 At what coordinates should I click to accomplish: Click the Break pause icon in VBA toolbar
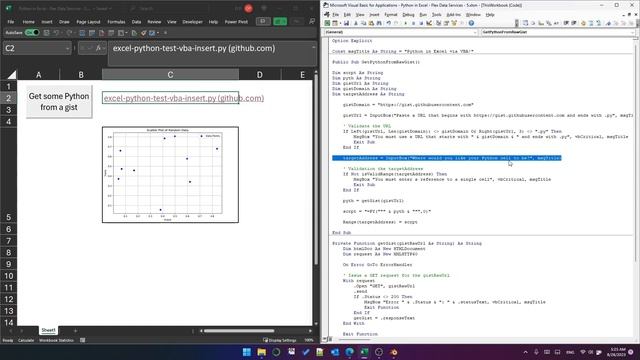click(x=413, y=23)
